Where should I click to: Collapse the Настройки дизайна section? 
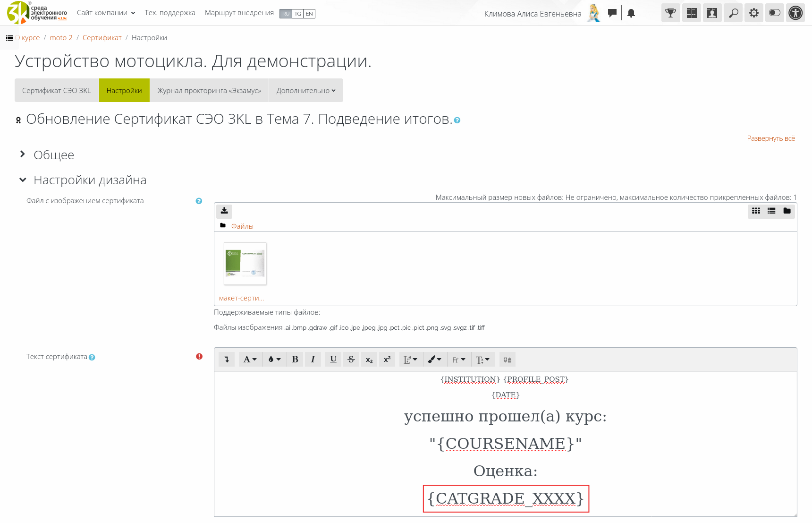[x=90, y=180]
